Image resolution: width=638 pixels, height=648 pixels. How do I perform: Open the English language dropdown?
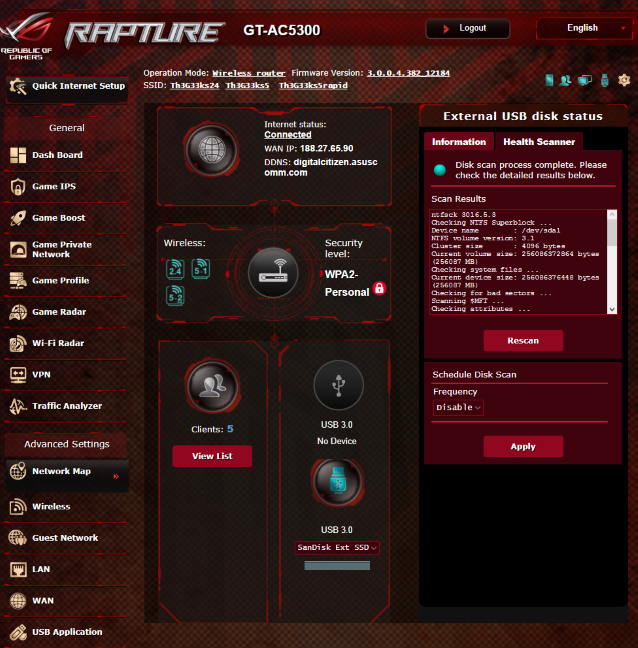click(x=584, y=28)
